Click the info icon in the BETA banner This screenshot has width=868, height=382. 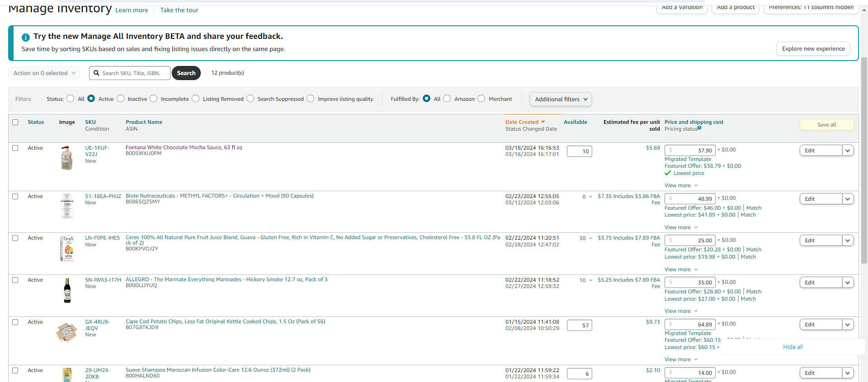[x=26, y=37]
